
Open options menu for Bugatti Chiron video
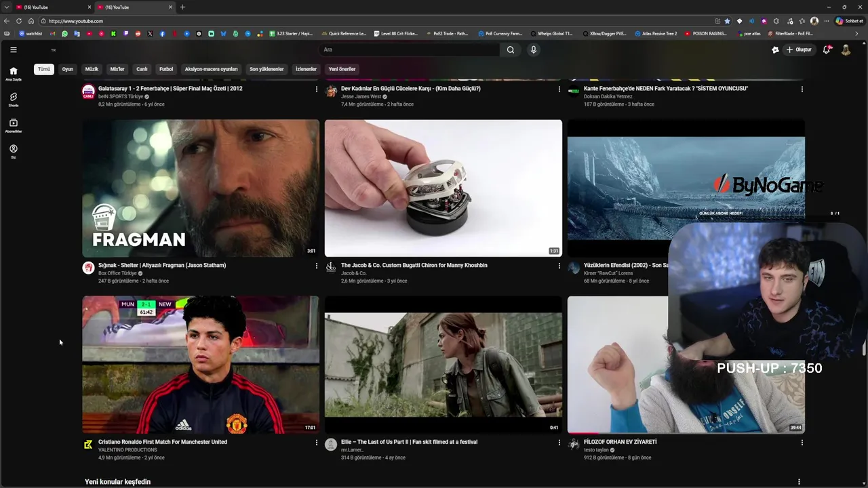point(559,266)
